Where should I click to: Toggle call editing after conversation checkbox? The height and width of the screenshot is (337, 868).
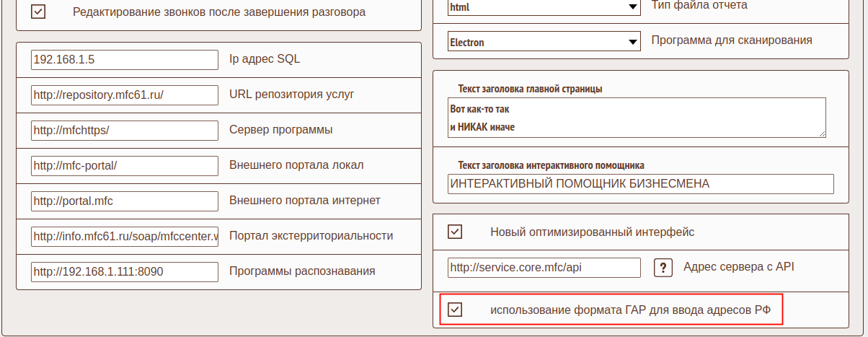(38, 12)
